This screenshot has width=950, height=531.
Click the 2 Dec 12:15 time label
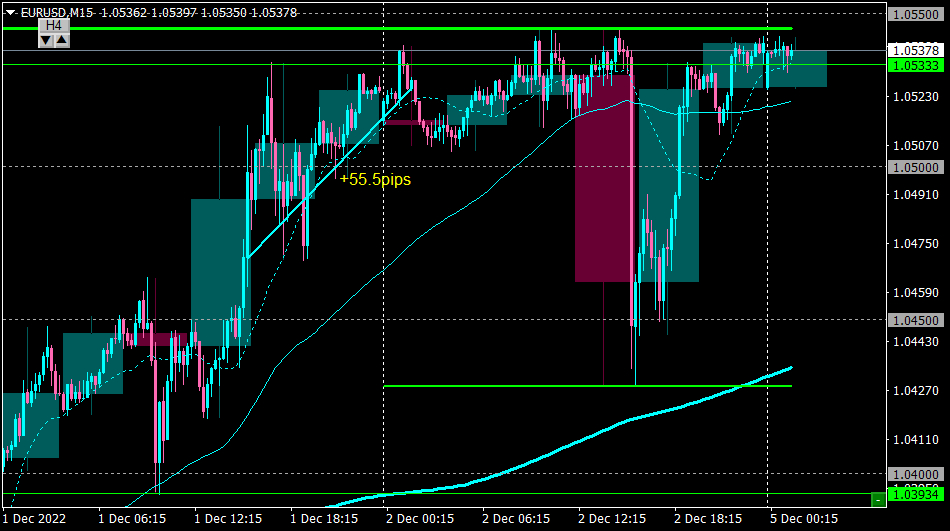click(612, 519)
